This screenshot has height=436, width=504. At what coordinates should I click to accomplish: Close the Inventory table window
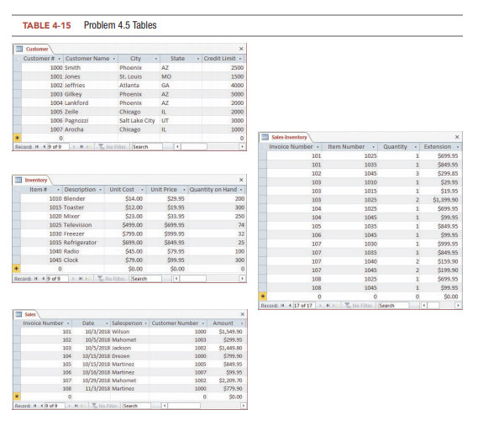pos(241,180)
